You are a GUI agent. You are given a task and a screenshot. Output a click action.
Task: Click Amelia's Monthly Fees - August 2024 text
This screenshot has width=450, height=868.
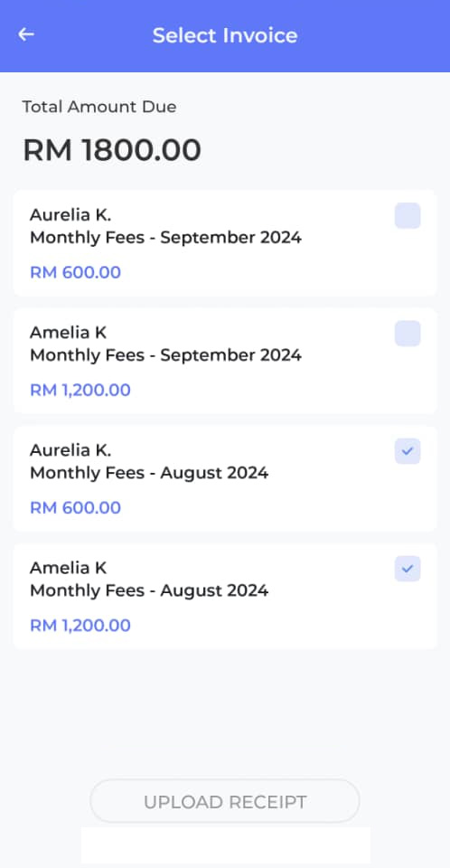coord(149,591)
